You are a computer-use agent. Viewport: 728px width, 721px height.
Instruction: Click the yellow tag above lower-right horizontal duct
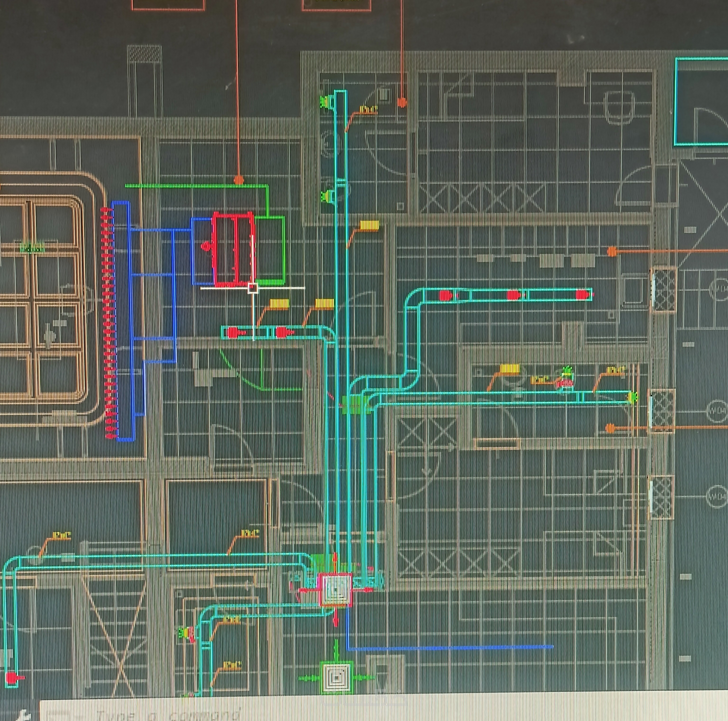pyautogui.click(x=510, y=369)
